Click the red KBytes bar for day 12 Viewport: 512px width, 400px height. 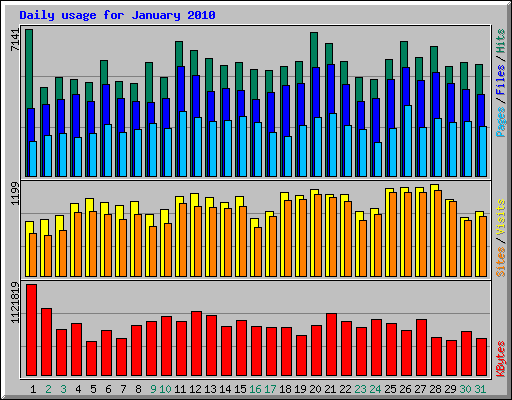(196, 343)
